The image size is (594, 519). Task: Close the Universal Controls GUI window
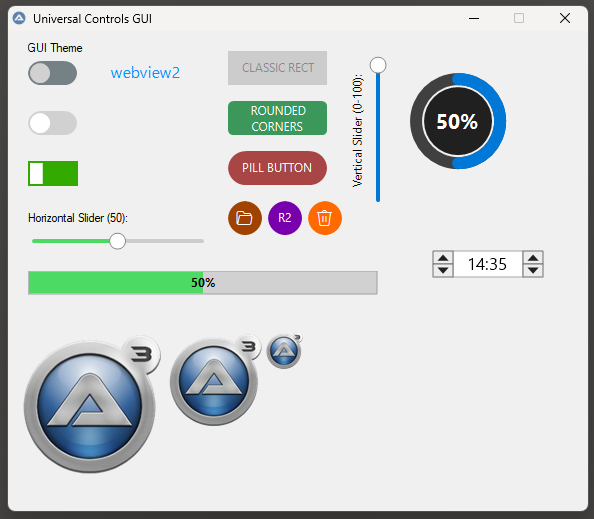click(x=565, y=18)
